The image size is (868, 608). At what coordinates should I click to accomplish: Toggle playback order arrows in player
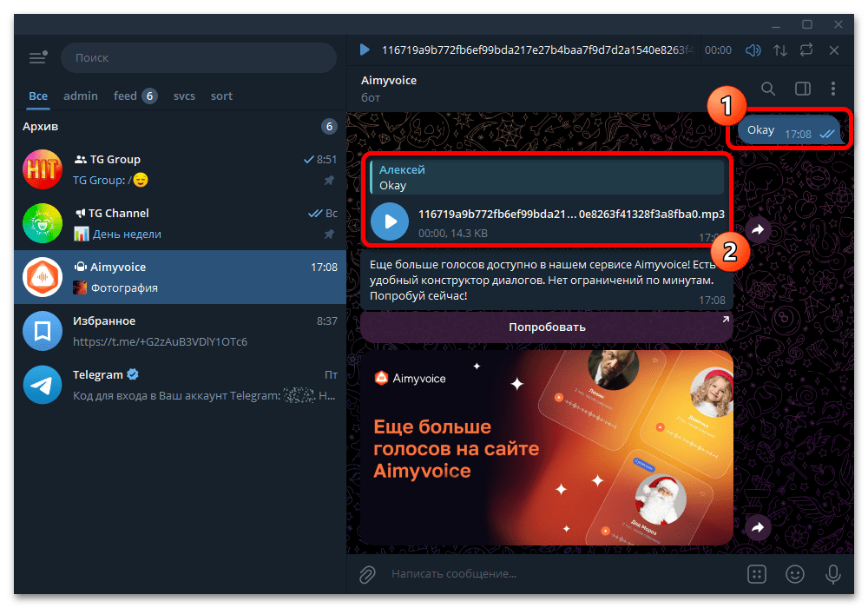pyautogui.click(x=780, y=50)
